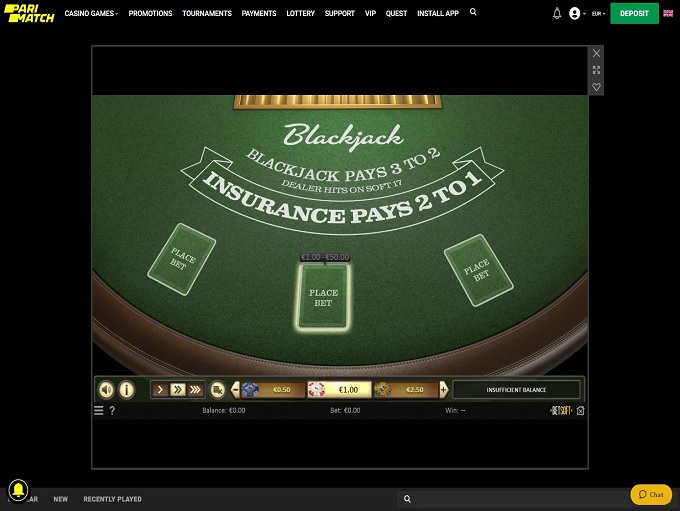This screenshot has width=680, height=511.
Task: Open the notifications bell
Action: pos(557,14)
